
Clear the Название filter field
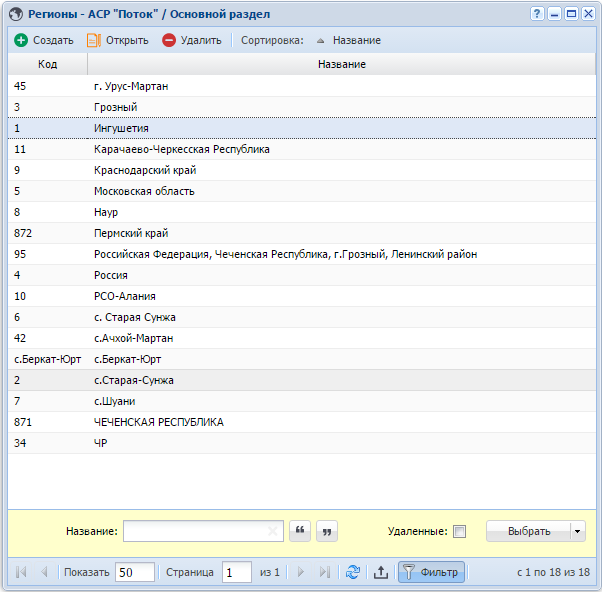click(273, 531)
